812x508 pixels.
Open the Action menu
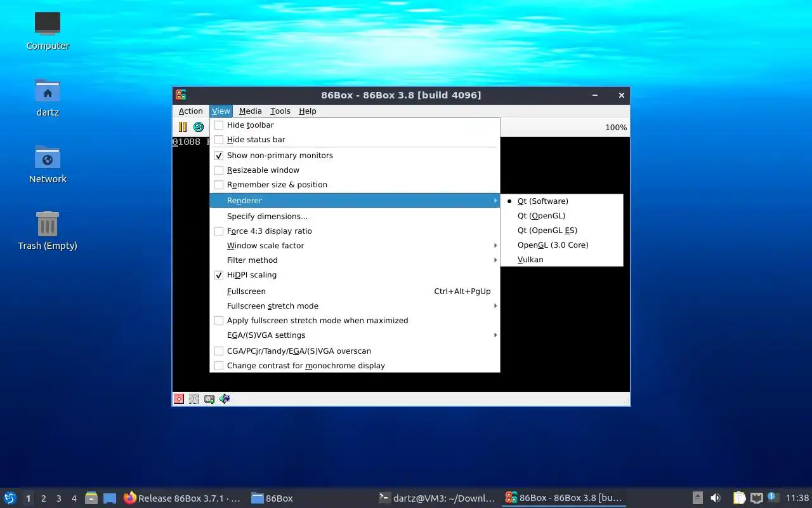[190, 111]
